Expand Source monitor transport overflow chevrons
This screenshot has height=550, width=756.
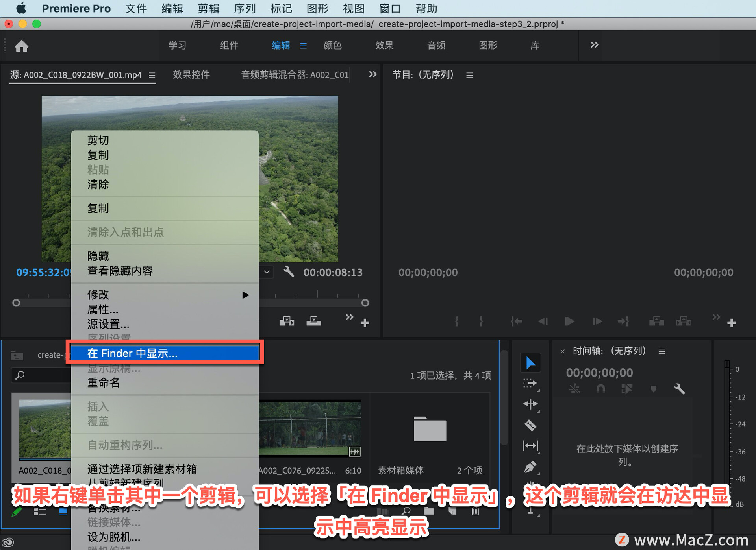(349, 317)
